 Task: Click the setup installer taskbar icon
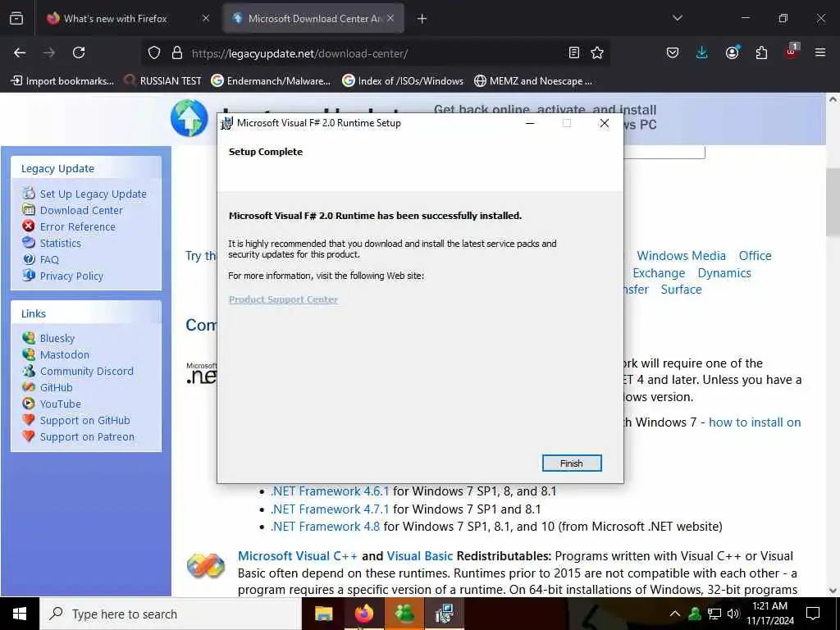coord(444,614)
